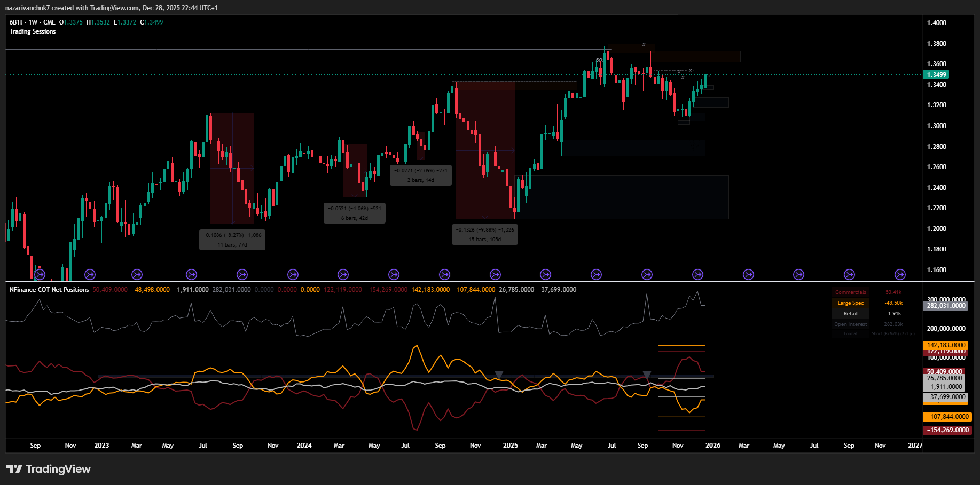
Task: Click the BQ label on the chart
Action: coord(599,60)
